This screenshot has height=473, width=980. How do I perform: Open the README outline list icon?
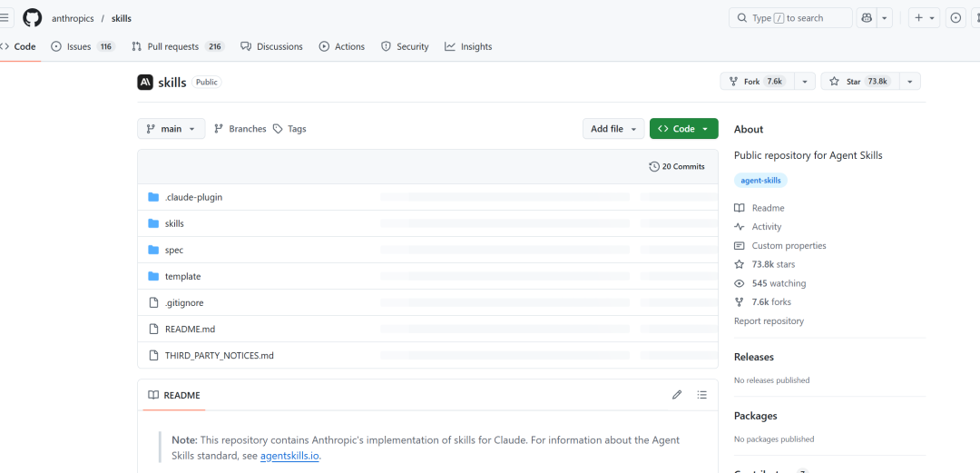point(701,395)
